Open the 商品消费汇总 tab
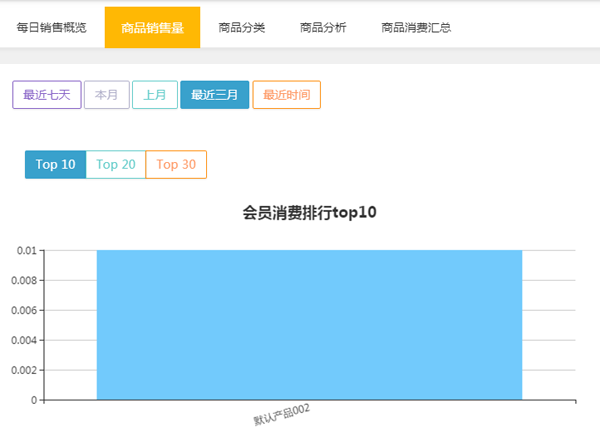 pos(416,28)
